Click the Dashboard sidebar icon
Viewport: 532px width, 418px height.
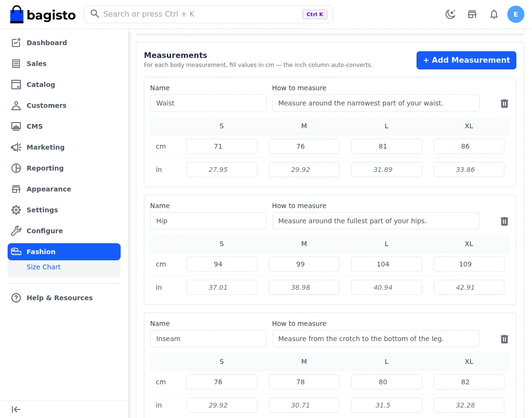(16, 43)
